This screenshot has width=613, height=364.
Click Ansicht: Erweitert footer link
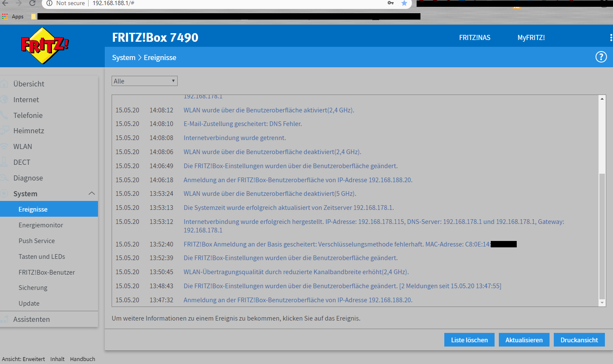point(23,359)
